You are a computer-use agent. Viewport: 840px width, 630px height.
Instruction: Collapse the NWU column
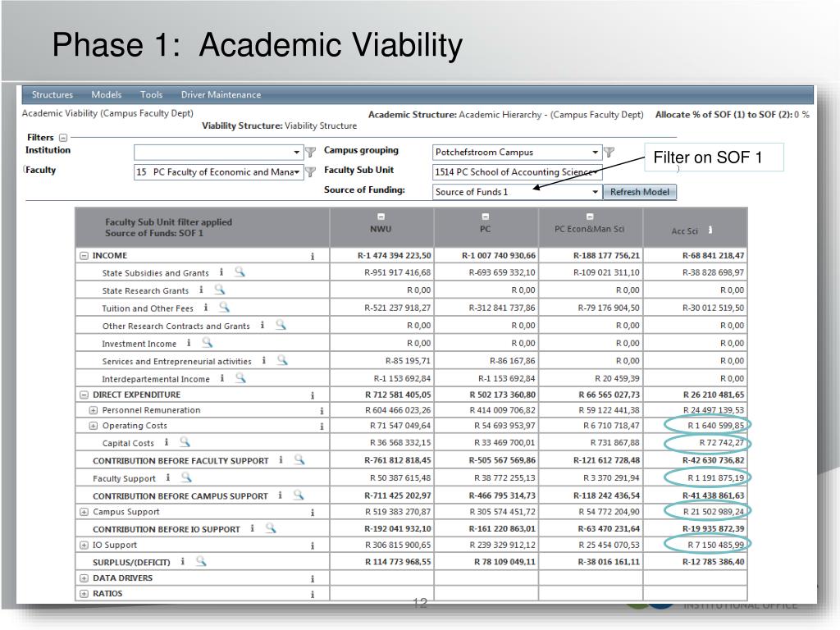381,217
